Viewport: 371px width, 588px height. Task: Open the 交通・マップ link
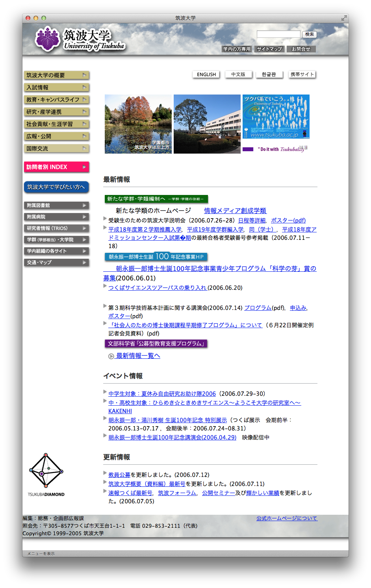(56, 263)
